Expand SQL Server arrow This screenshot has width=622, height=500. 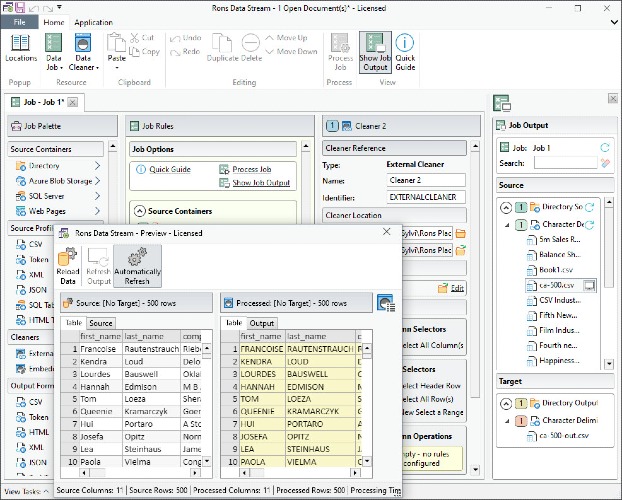(98, 196)
